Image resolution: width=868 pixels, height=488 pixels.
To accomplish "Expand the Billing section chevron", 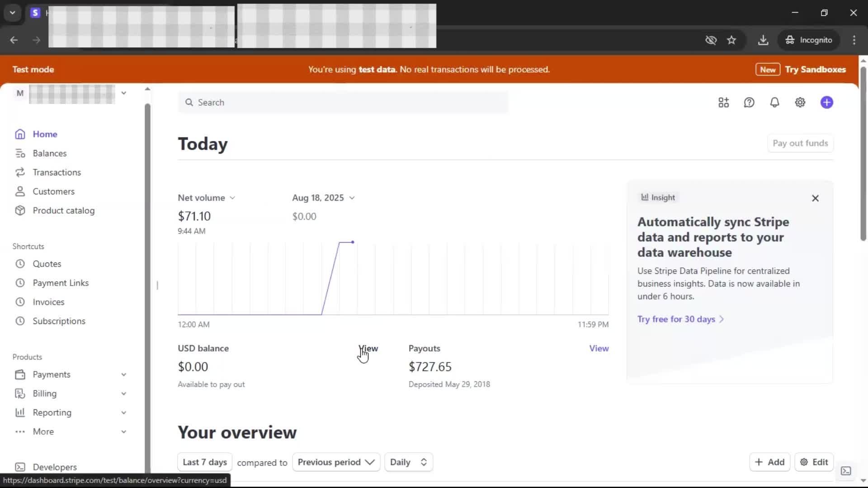I will click(123, 394).
